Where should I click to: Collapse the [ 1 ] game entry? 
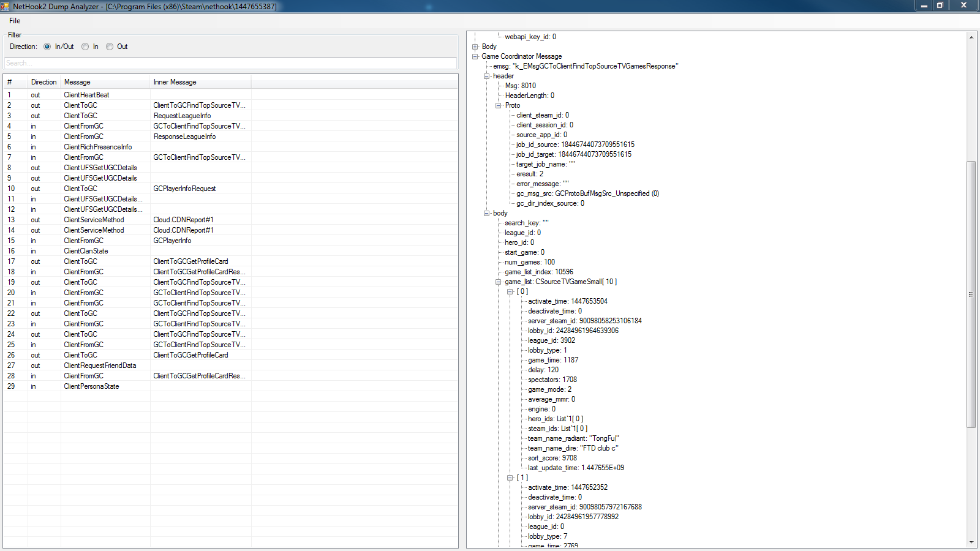tap(510, 478)
